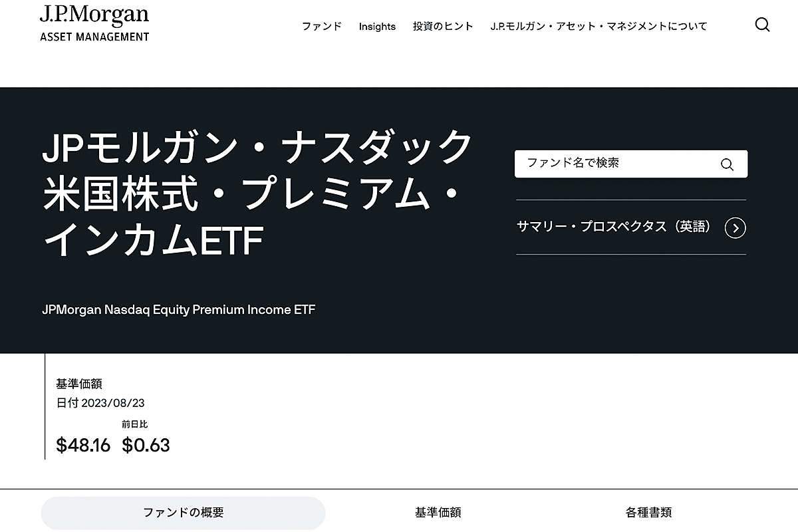Select the date 2023/08/23 text

[114, 402]
